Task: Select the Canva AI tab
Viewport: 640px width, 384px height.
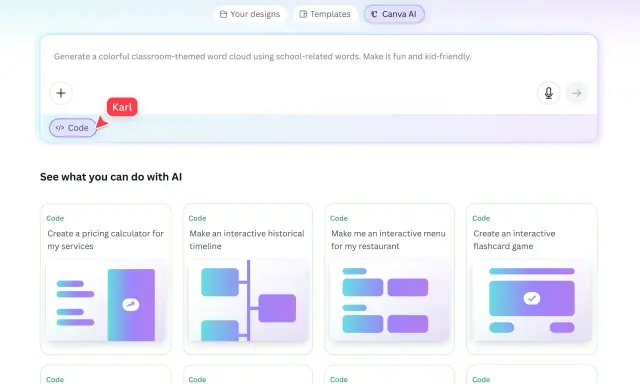Action: coord(394,14)
